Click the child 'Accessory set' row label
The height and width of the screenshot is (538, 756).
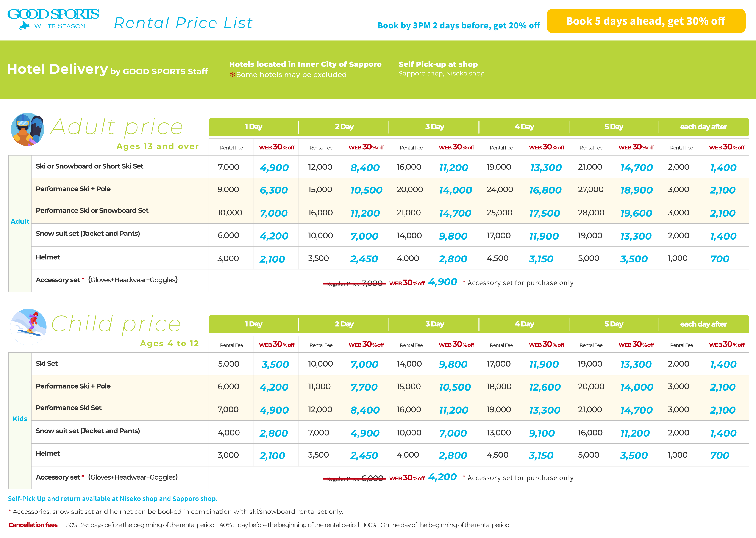(107, 477)
